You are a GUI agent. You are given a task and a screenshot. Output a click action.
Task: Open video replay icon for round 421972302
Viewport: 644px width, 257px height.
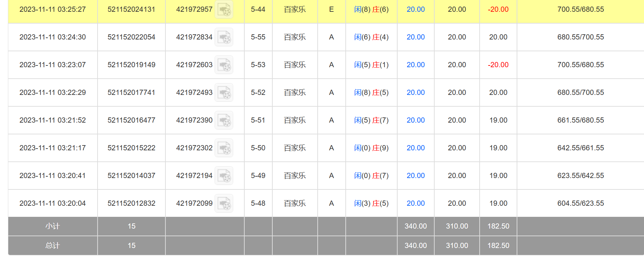tap(224, 148)
